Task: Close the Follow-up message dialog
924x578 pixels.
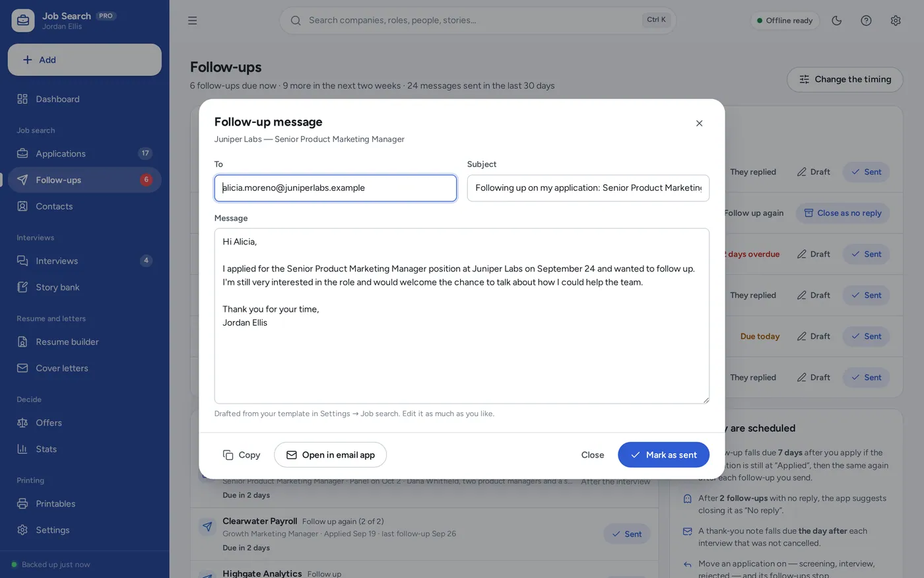Action: tap(700, 124)
